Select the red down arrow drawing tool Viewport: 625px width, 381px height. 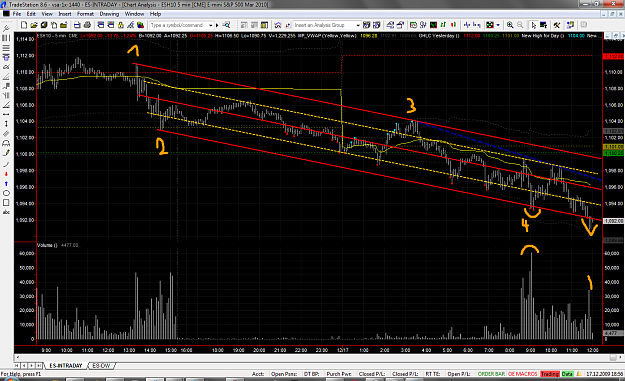coord(6,174)
